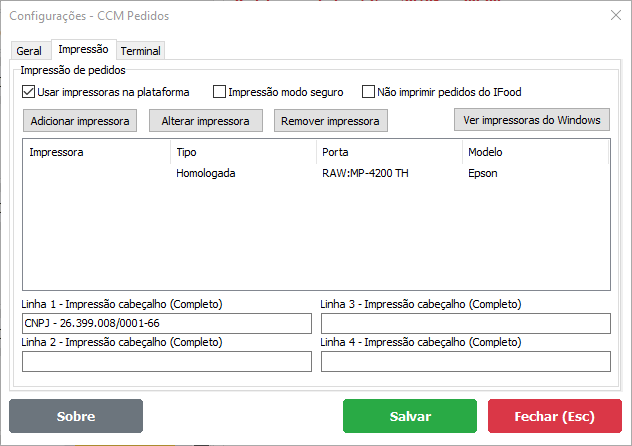Toggle Não imprimir pedidos do IFood
This screenshot has height=446, width=632.
point(368,92)
